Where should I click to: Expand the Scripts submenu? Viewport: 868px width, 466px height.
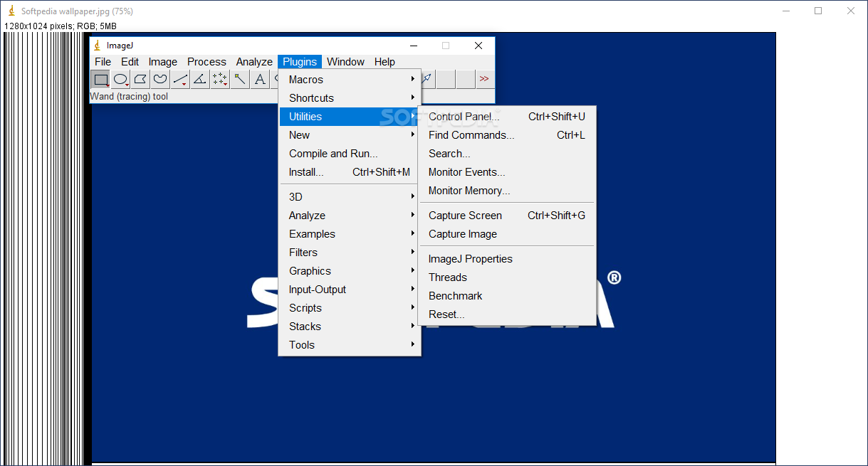pyautogui.click(x=350, y=308)
